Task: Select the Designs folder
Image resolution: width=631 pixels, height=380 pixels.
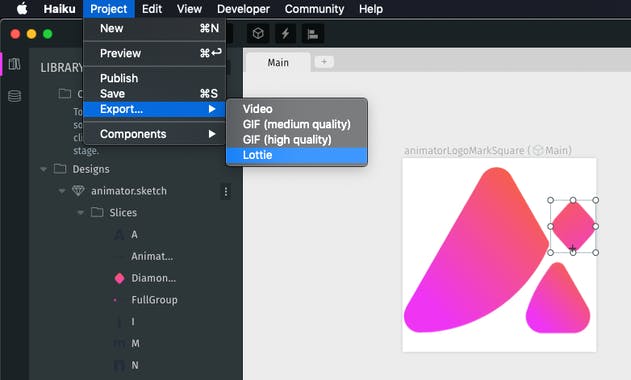Action: pos(91,169)
